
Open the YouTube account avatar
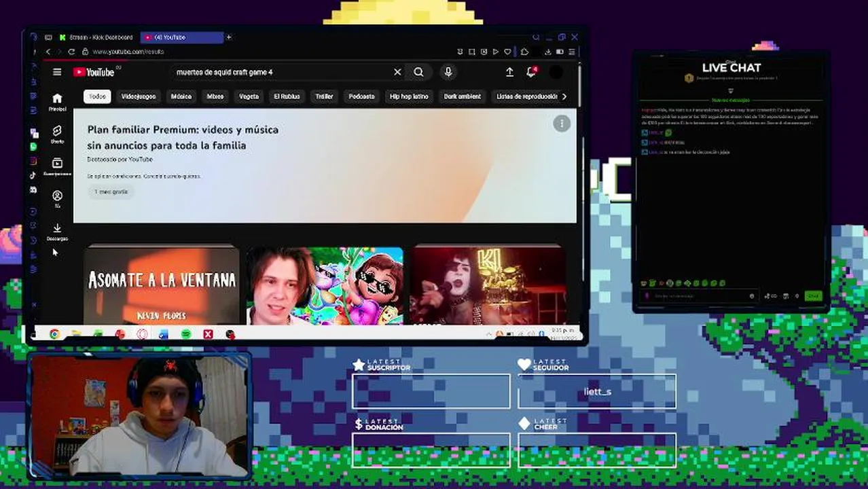click(x=556, y=72)
